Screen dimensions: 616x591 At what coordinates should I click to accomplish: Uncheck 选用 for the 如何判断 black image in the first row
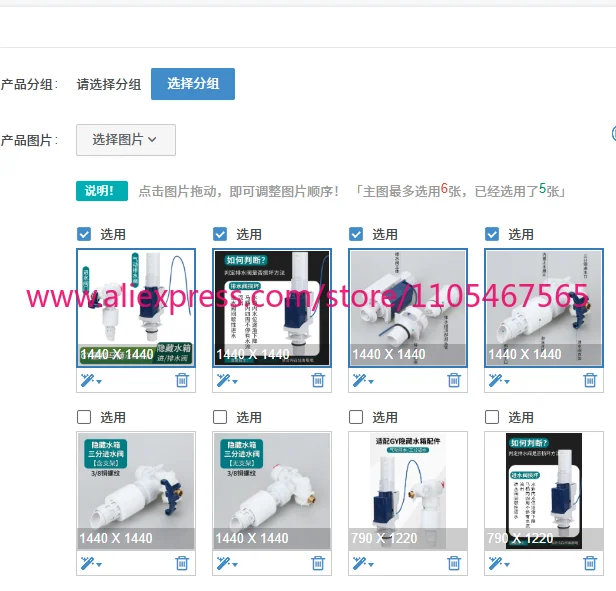220,234
